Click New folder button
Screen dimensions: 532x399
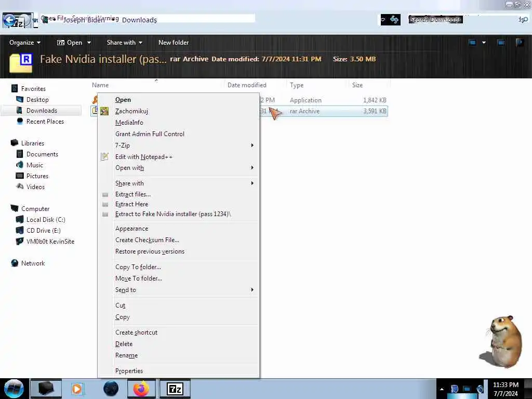(x=174, y=43)
